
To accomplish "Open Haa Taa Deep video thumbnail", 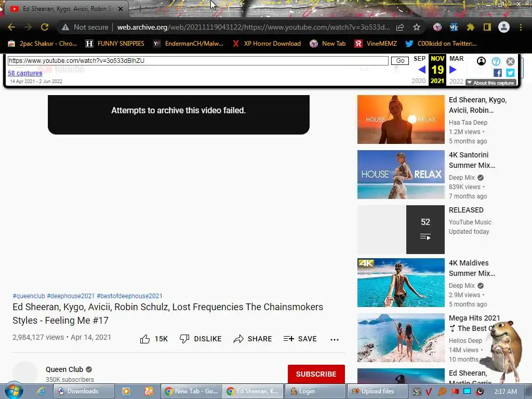I will point(401,119).
